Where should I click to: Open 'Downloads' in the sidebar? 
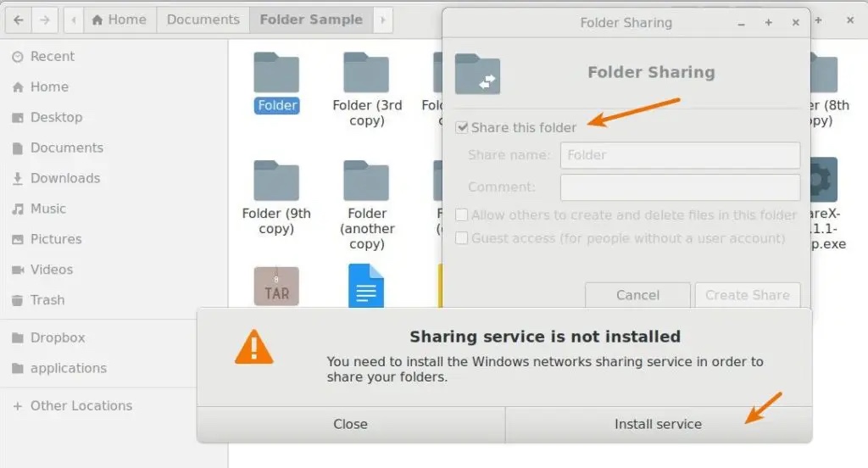[64, 178]
